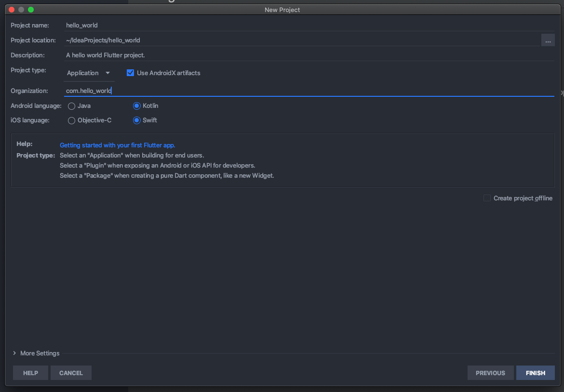
Task: Open the Project type dropdown
Action: pos(89,73)
